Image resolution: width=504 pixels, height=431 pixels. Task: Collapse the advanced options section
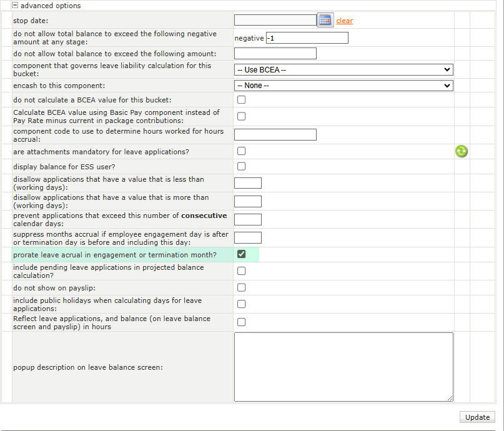point(15,6)
